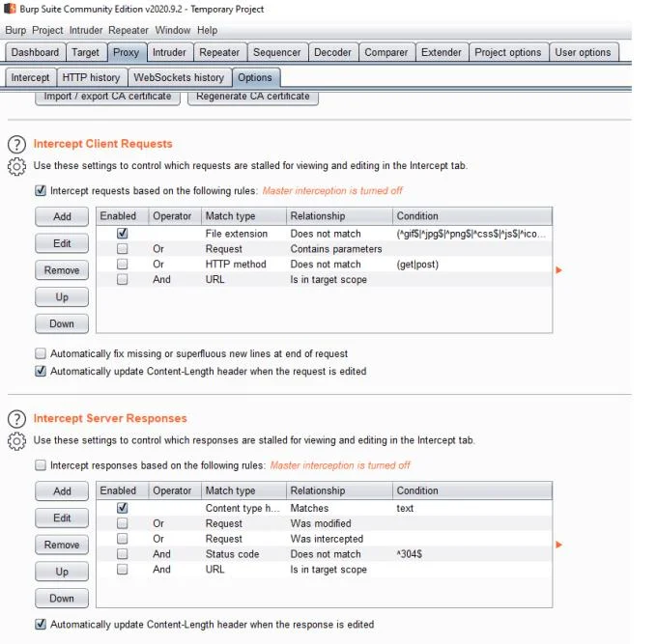This screenshot has width=657, height=644.
Task: Open the Extender tab
Action: click(442, 52)
